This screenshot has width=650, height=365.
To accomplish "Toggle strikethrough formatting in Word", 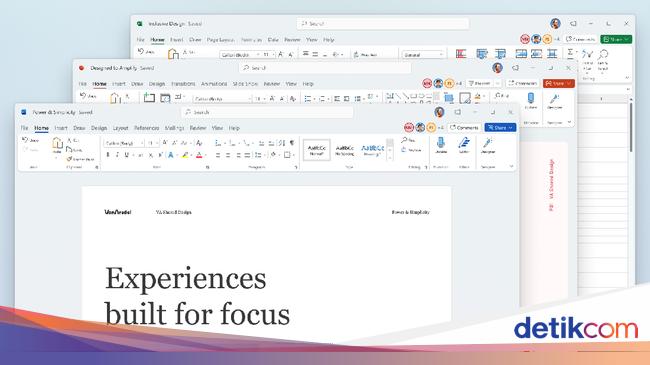I will [140, 155].
